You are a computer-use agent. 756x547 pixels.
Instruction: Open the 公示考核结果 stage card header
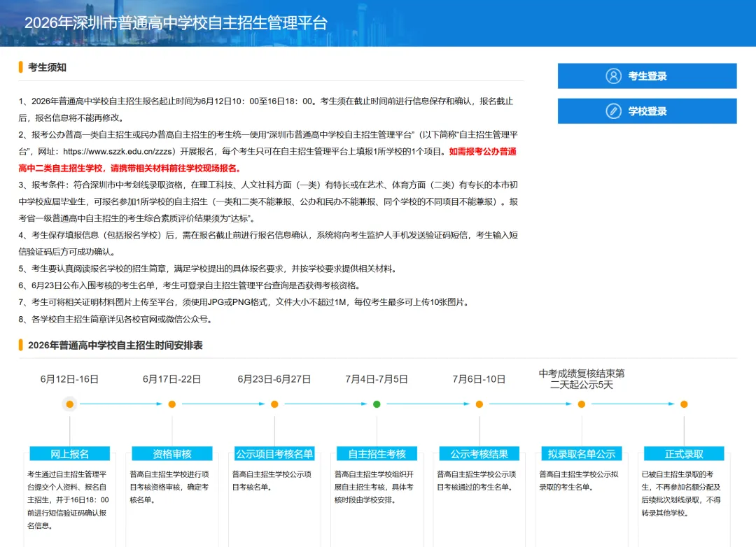(479, 453)
